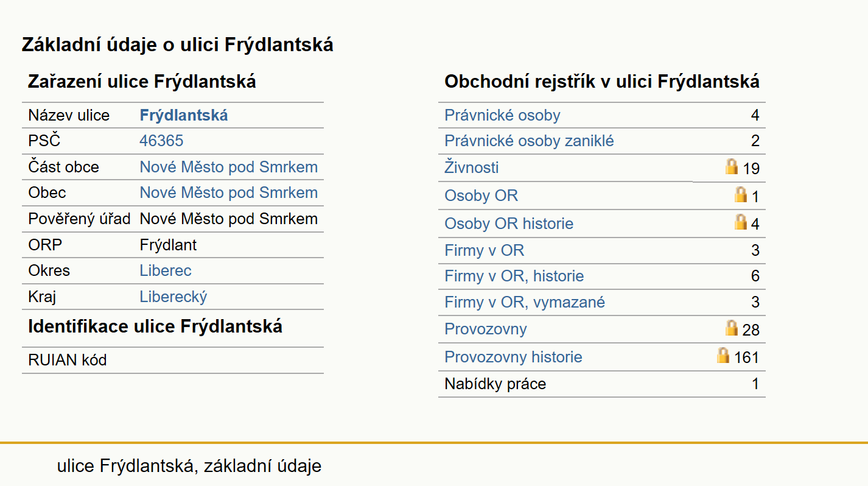The height and width of the screenshot is (486, 868).
Task: Open Firmy v OR link
Action: pyautogui.click(x=484, y=250)
